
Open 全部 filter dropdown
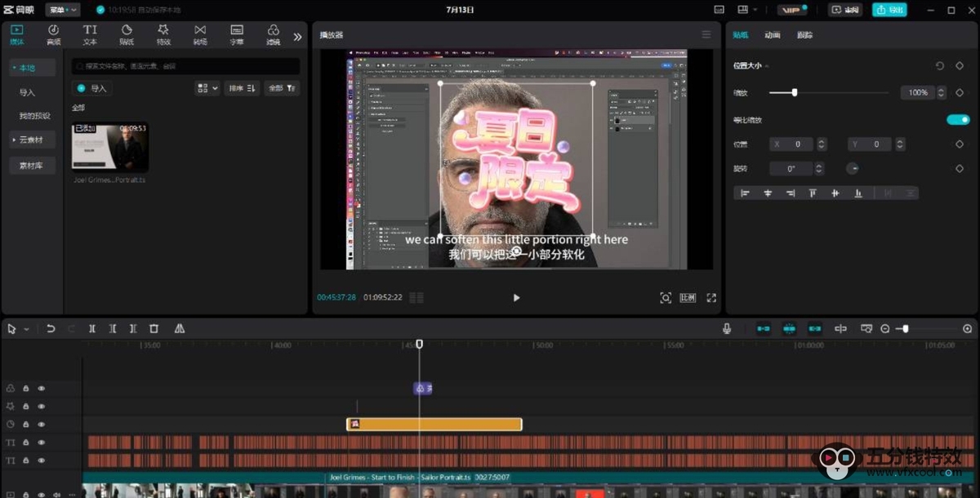pos(283,88)
